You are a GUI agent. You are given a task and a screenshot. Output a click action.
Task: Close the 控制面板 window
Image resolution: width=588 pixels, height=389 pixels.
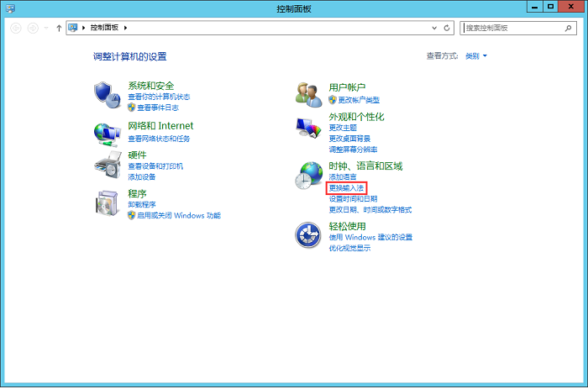click(x=571, y=7)
